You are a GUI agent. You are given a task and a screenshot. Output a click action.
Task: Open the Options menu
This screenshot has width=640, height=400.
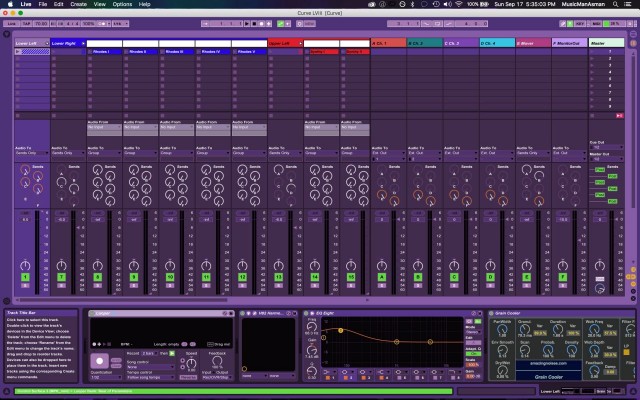(x=122, y=5)
